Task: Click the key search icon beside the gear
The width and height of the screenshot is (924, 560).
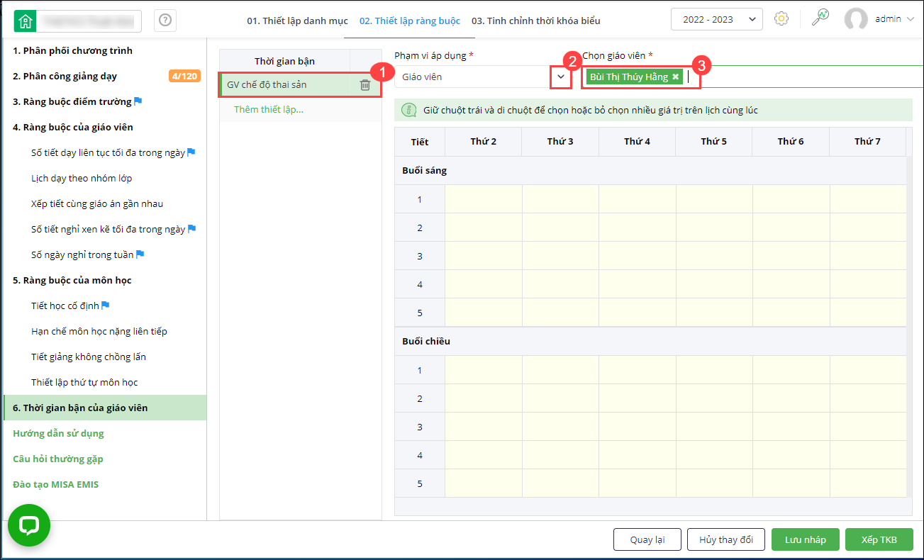Action: click(x=820, y=18)
